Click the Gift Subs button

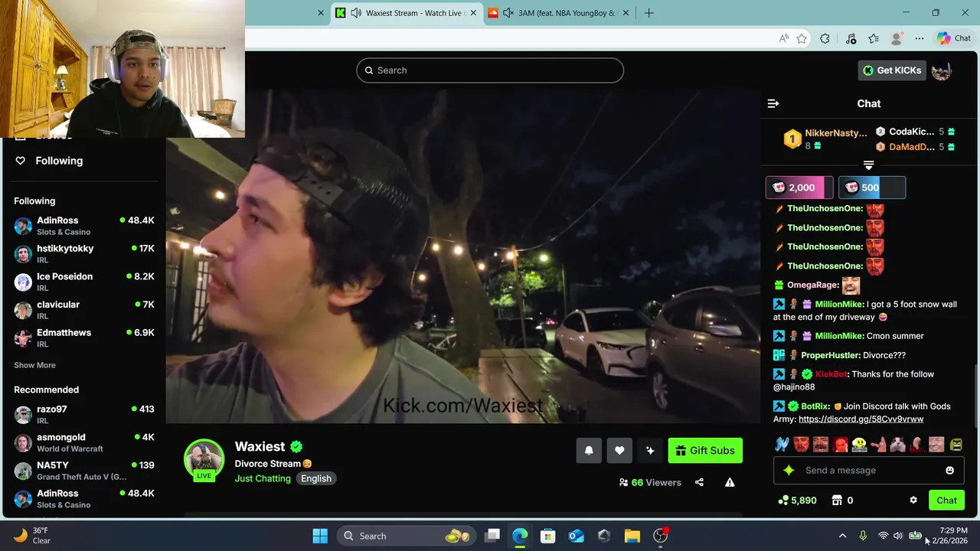click(x=705, y=451)
